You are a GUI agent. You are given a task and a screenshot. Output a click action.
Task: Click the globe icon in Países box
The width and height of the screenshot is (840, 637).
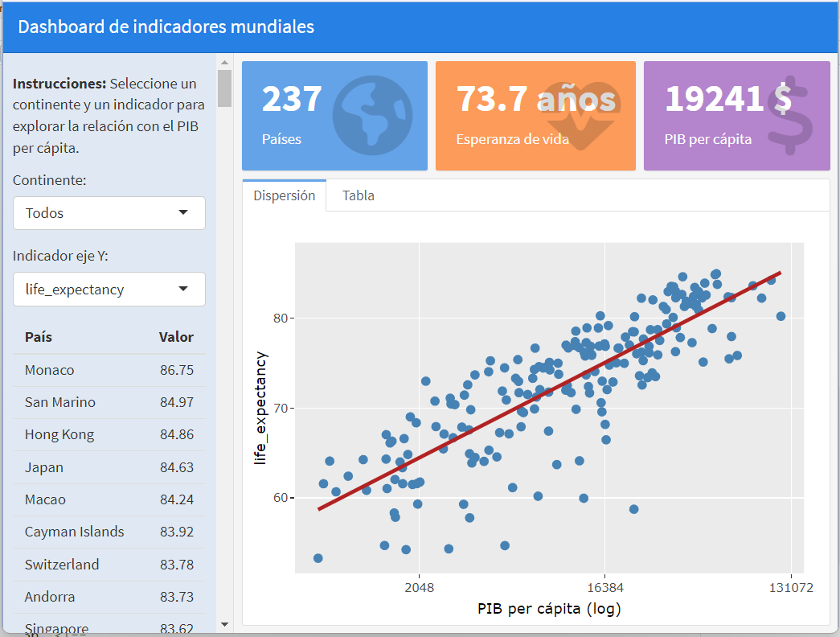[372, 115]
